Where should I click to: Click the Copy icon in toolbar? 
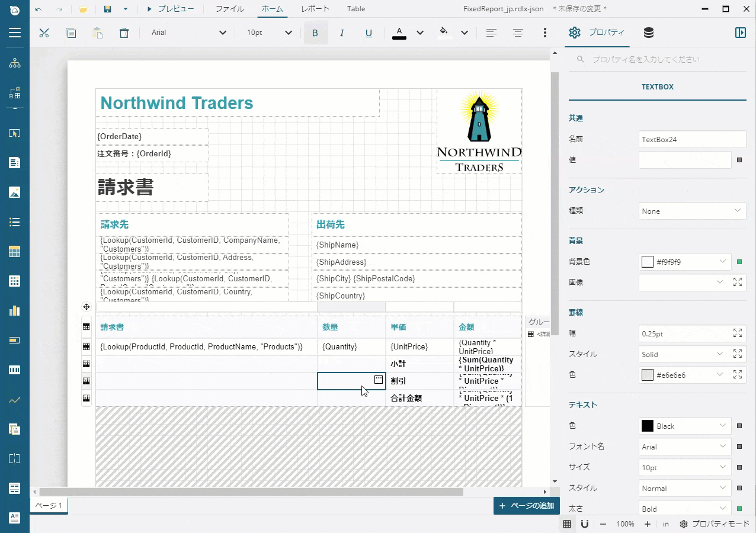(x=71, y=33)
